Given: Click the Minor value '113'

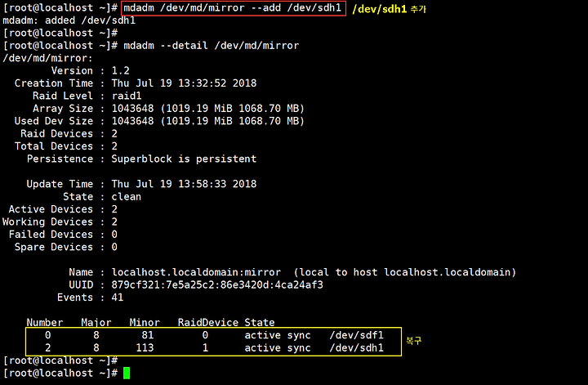Looking at the screenshot, I should click(145, 348).
